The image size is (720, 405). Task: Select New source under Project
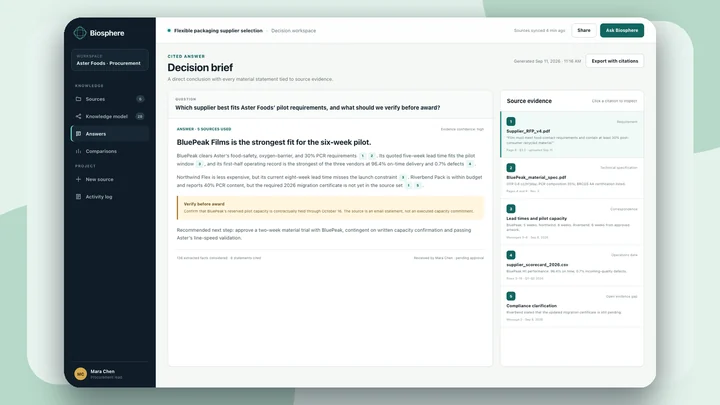coord(110,179)
